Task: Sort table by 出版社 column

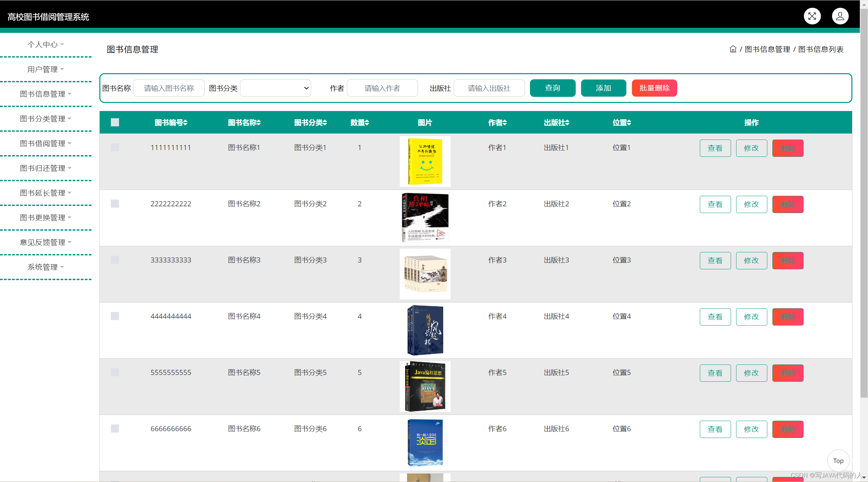Action: pyautogui.click(x=556, y=123)
